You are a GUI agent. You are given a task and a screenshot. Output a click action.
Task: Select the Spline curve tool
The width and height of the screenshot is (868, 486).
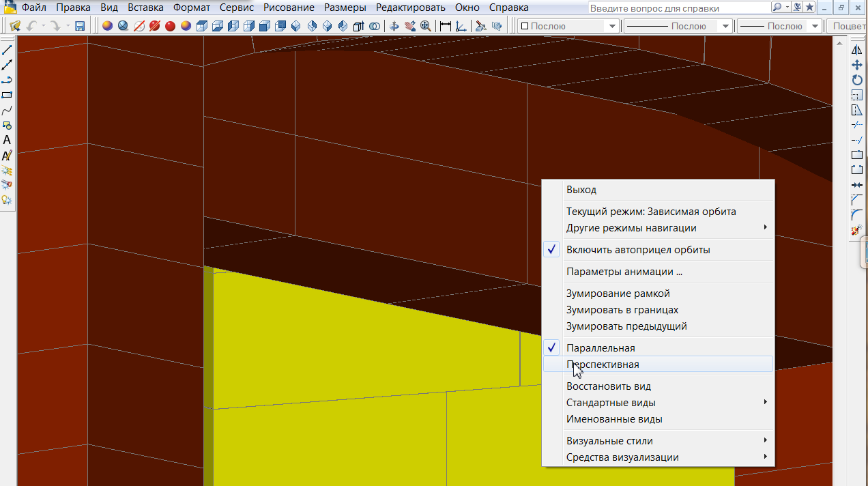coord(7,110)
